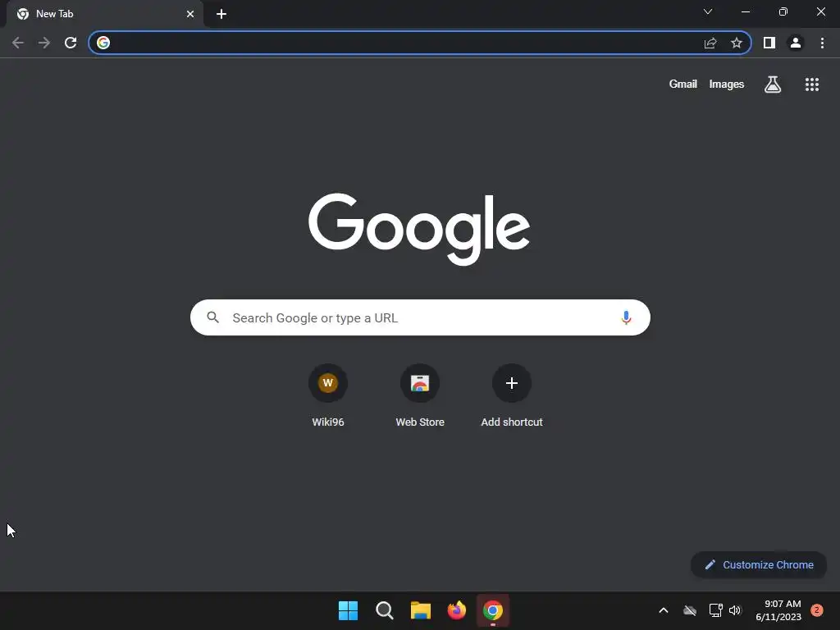The height and width of the screenshot is (630, 840).
Task: Go forward with the forward arrow
Action: click(x=44, y=43)
